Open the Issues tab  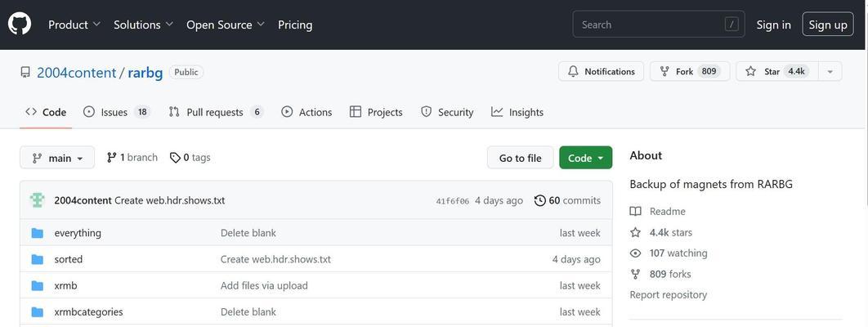tap(117, 112)
